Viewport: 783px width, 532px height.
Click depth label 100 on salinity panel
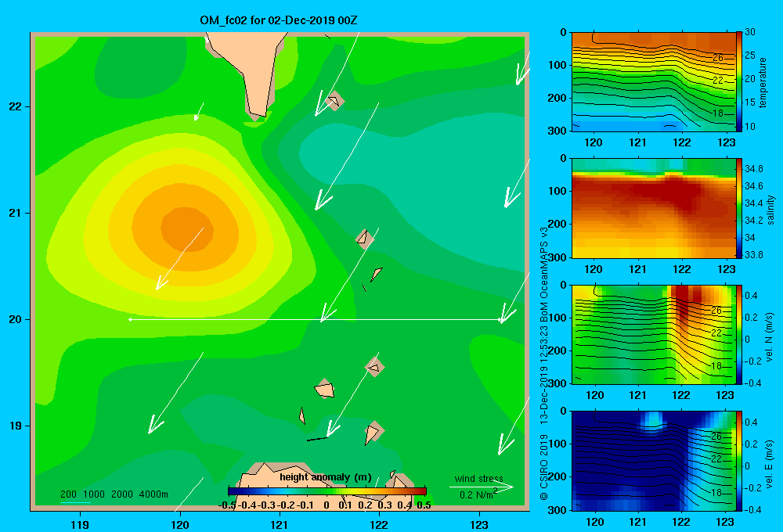tap(557, 191)
